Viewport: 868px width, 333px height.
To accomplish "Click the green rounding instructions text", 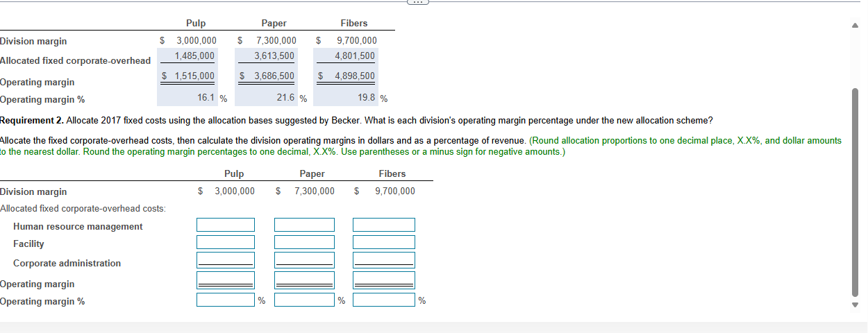I will click(x=421, y=146).
